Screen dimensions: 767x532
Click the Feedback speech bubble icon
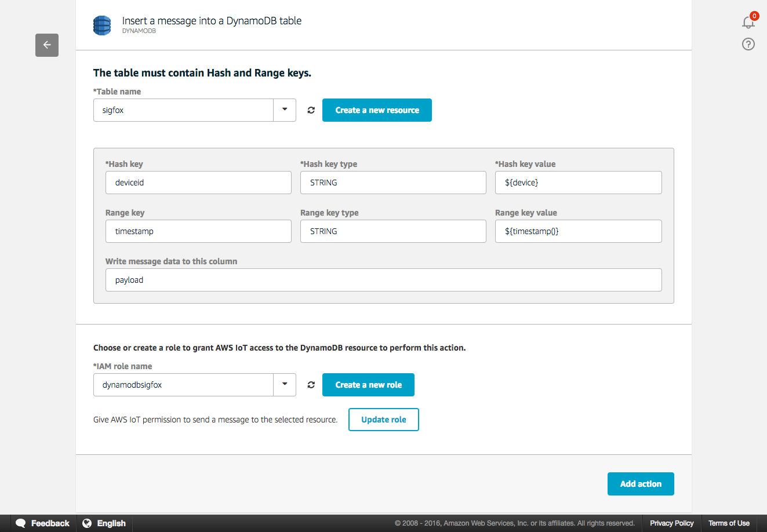click(x=21, y=523)
